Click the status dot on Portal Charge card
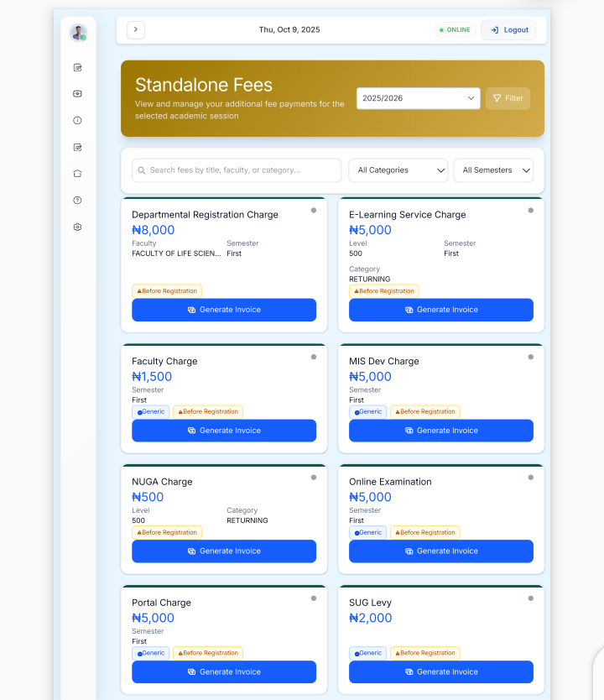Viewport: 604px width, 700px height. [x=314, y=598]
